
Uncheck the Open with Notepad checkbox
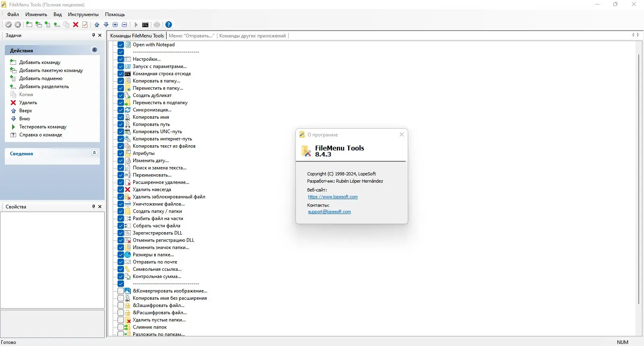(x=121, y=45)
